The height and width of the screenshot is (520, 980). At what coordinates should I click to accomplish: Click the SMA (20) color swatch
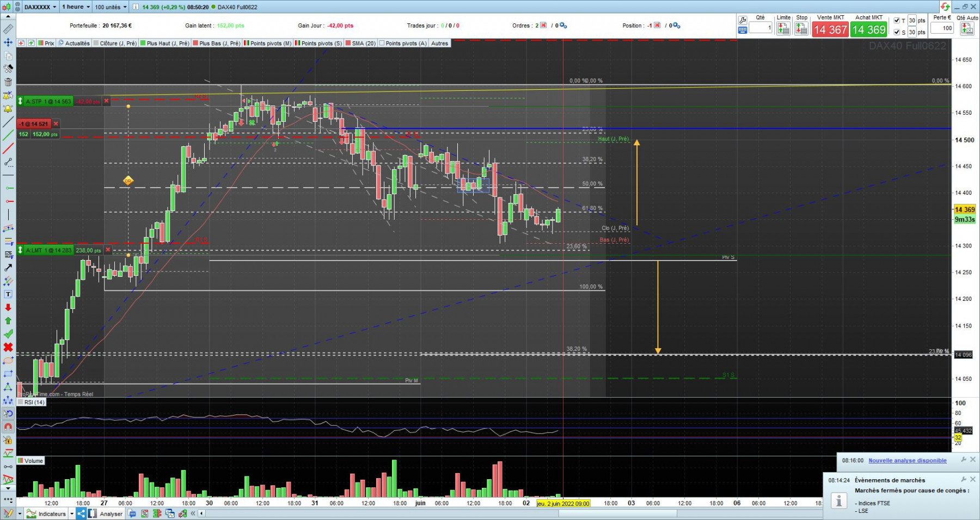point(348,44)
